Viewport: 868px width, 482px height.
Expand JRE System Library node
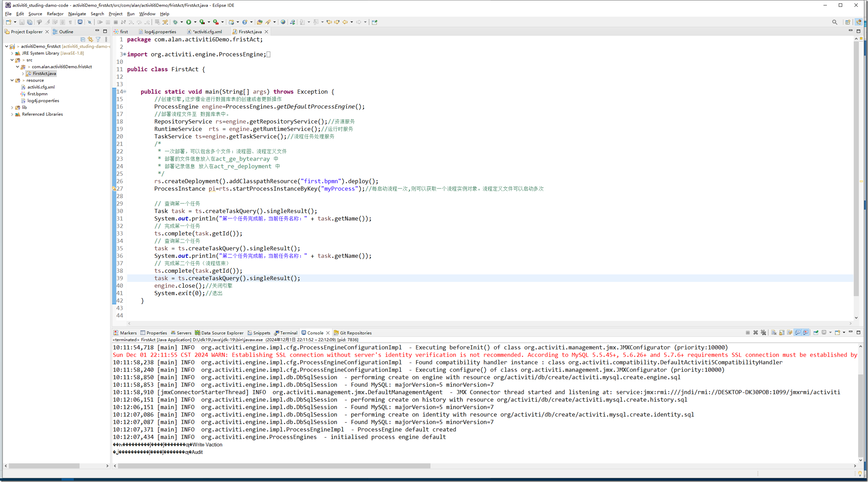point(12,53)
